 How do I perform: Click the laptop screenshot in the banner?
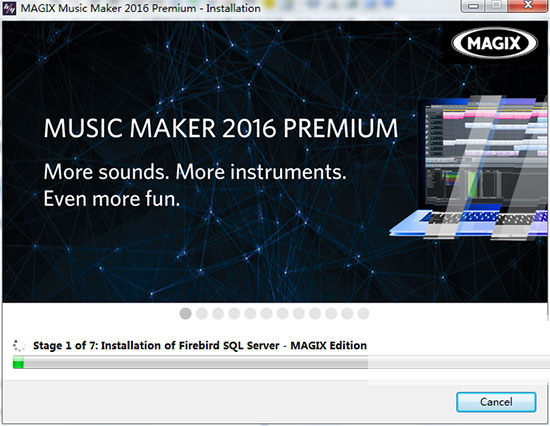tap(469, 168)
